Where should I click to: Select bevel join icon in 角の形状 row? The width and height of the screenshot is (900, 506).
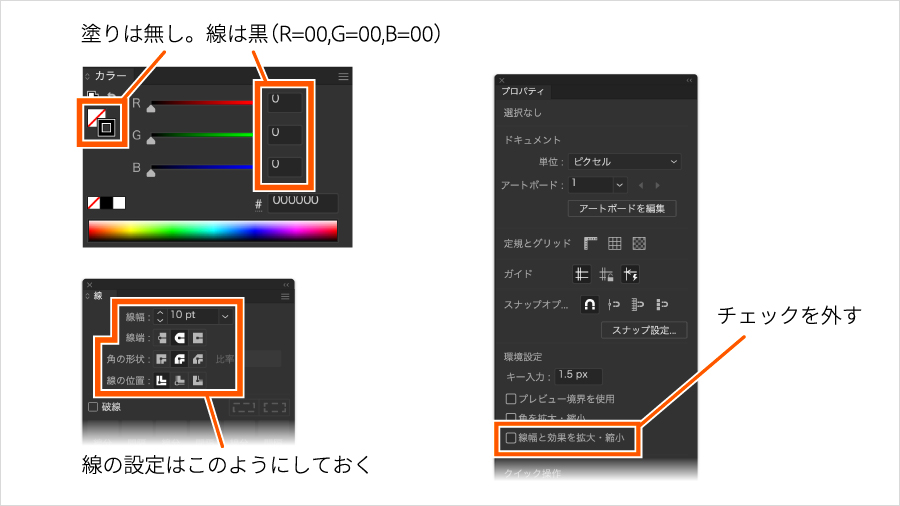198,359
